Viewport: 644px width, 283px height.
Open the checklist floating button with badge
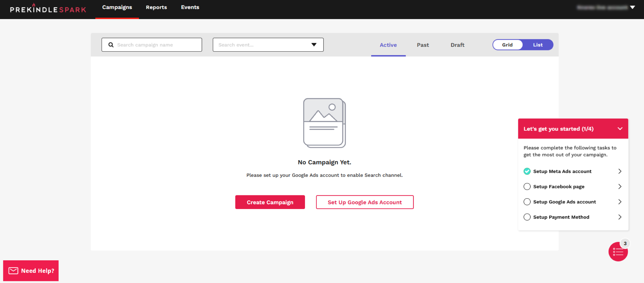[618, 252]
